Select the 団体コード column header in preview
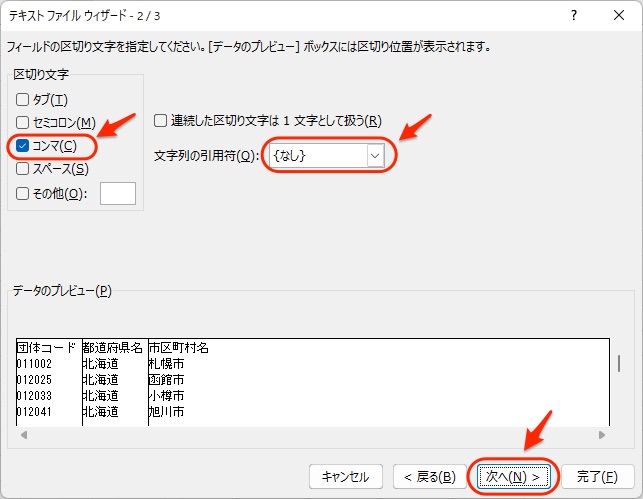643x499 pixels. 46,348
